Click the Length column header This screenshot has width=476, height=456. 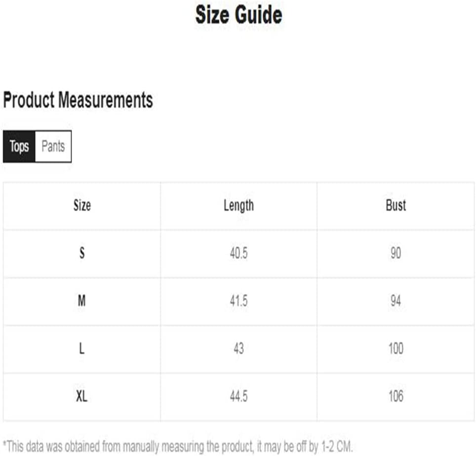(238, 206)
